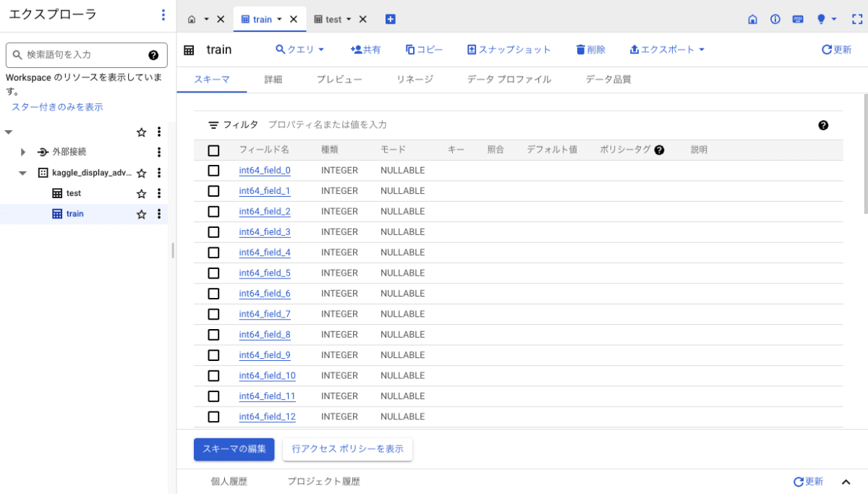This screenshot has height=494, width=868.
Task: Click the search help question mark icon
Action: [x=153, y=55]
